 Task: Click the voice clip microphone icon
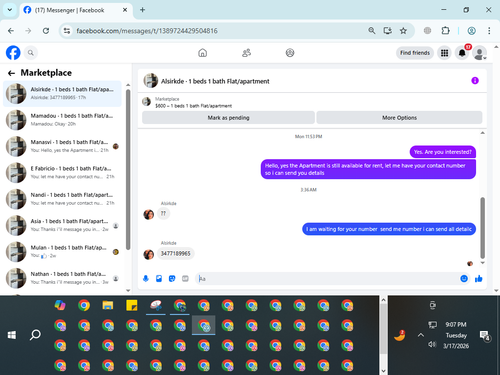146,279
